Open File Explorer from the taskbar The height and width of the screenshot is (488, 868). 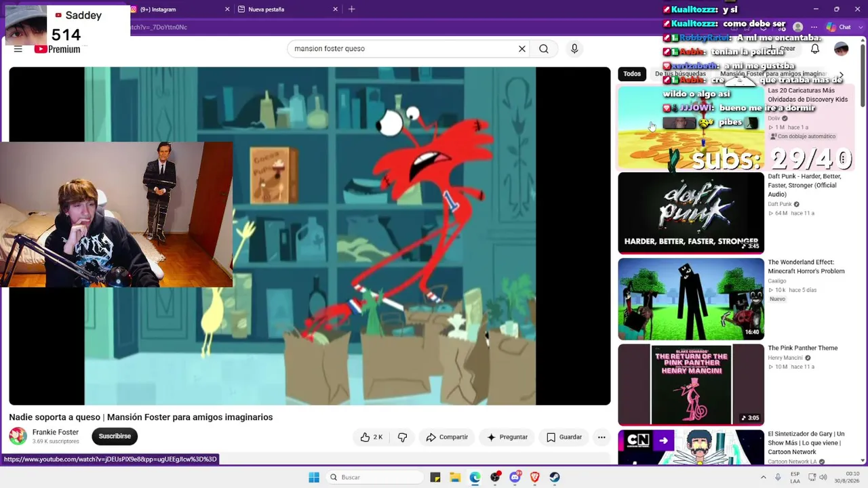point(455,477)
